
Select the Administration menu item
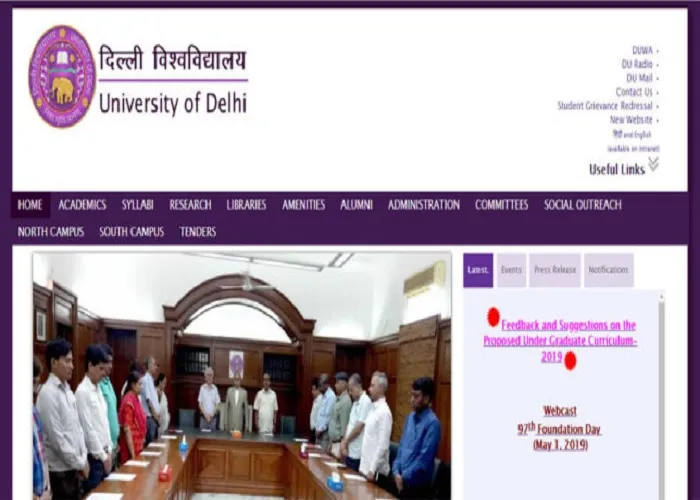[424, 205]
